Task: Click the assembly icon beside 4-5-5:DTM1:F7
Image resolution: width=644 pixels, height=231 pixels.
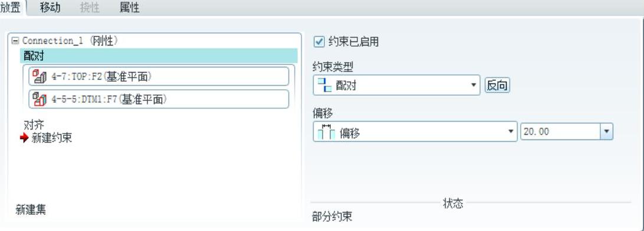Action: pyautogui.click(x=40, y=99)
